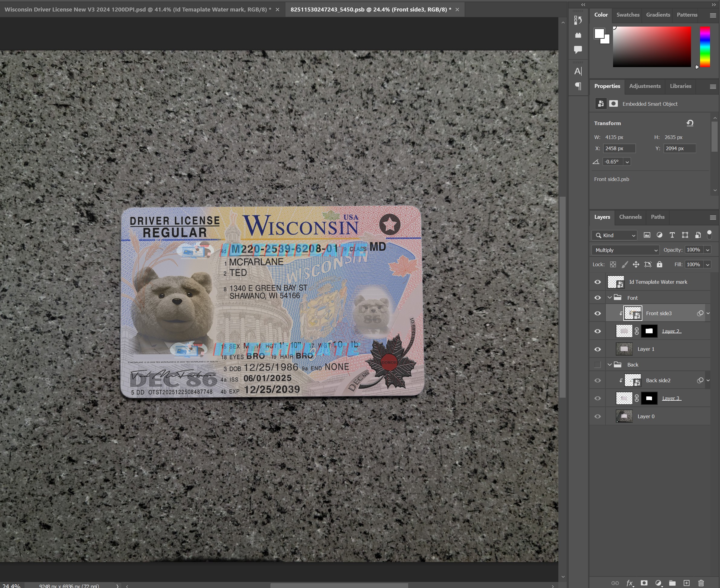Lock all with padlock icon
Image resolution: width=720 pixels, height=588 pixels.
(659, 264)
